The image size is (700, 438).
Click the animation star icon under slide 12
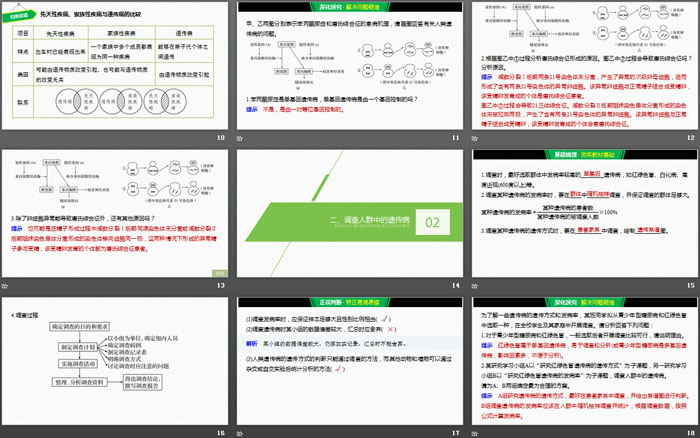(475, 138)
